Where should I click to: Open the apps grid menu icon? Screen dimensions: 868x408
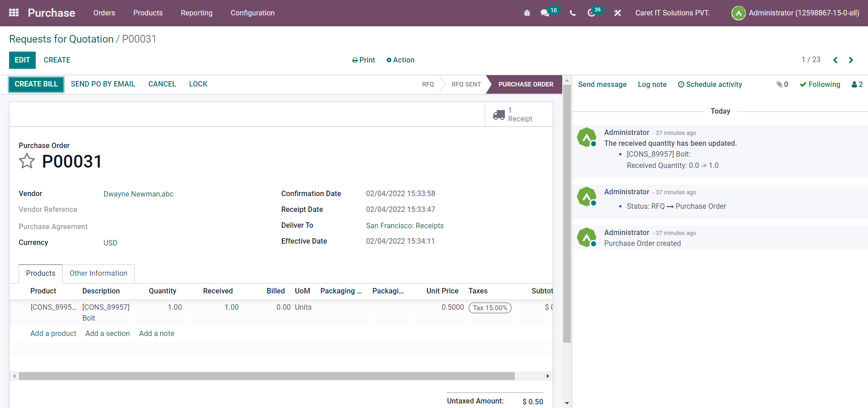tap(14, 13)
